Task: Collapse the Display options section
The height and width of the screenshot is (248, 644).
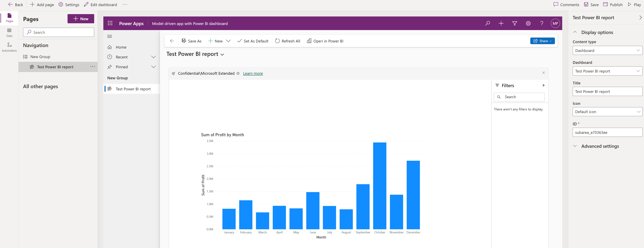Action: [575, 32]
